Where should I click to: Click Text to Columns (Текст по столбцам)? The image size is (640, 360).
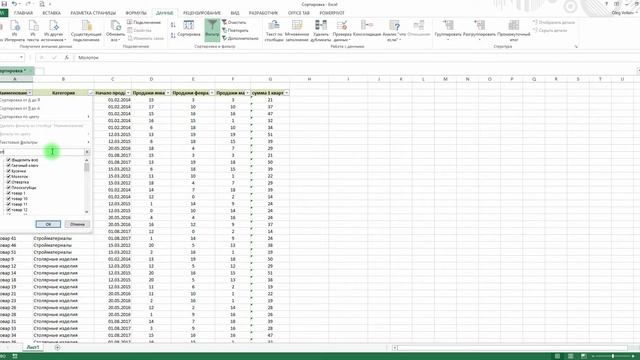pyautogui.click(x=274, y=31)
